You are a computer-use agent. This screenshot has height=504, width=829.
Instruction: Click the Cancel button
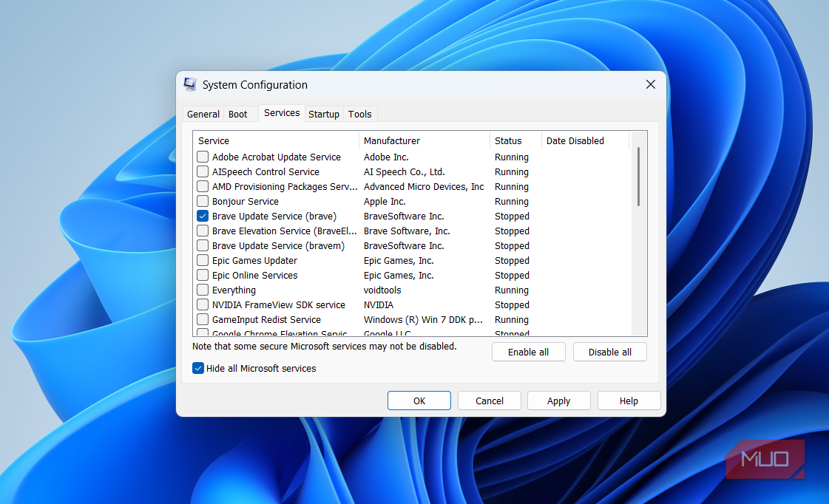pos(489,401)
